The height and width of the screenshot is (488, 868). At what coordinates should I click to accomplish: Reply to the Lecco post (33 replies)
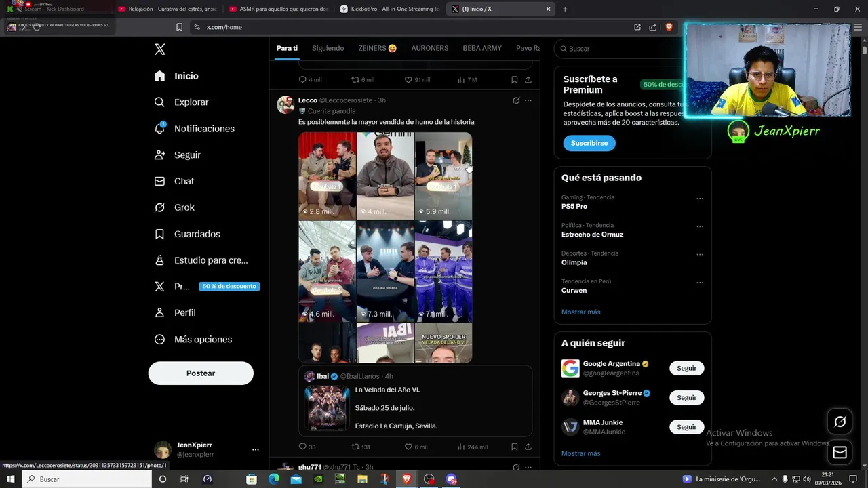click(307, 447)
